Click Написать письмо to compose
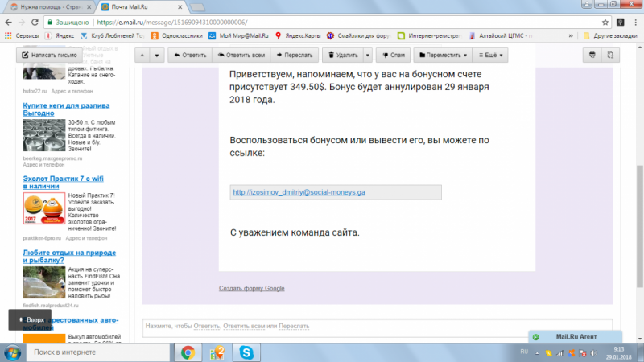Image resolution: width=644 pixels, height=362 pixels. pyautogui.click(x=49, y=55)
